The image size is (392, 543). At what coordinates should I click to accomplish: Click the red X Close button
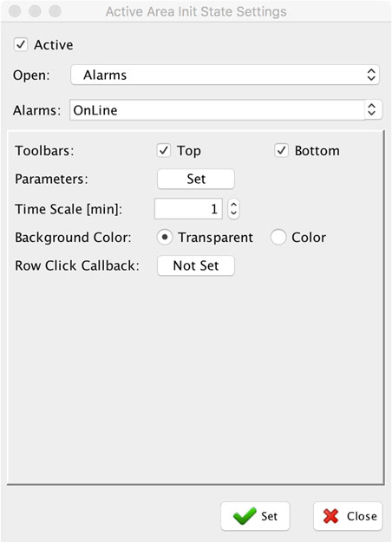click(x=348, y=516)
